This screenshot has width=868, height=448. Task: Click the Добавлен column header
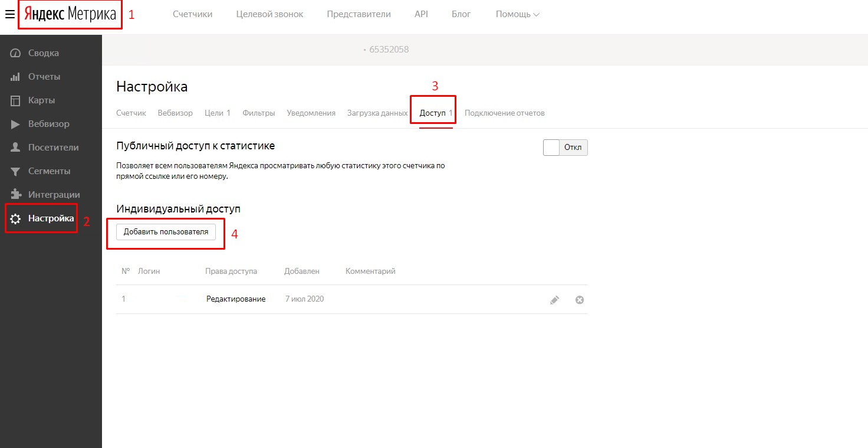[x=302, y=272]
